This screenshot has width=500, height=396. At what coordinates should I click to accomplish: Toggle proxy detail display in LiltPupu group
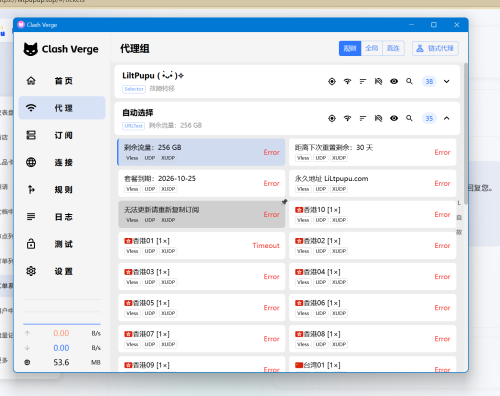pyautogui.click(x=378, y=81)
